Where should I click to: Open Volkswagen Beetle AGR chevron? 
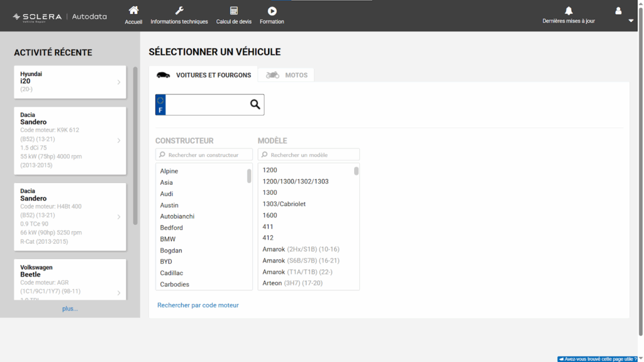point(119,293)
